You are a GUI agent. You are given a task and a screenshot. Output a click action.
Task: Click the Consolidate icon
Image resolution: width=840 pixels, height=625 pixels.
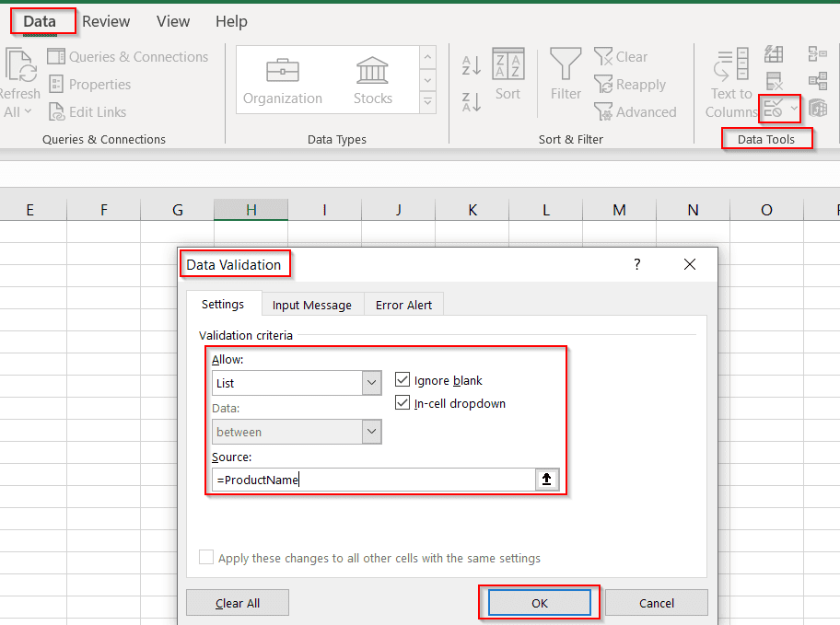click(818, 54)
